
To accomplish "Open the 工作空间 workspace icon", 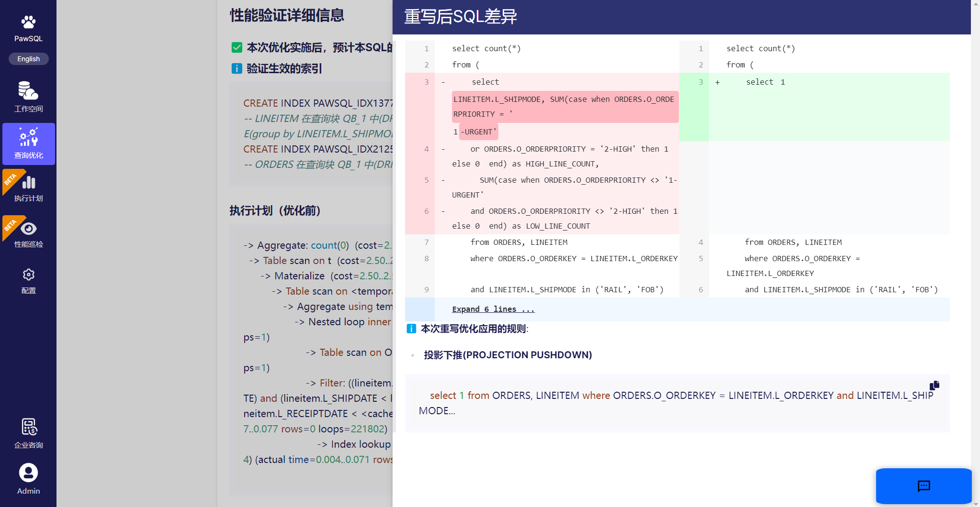I will coord(28,91).
